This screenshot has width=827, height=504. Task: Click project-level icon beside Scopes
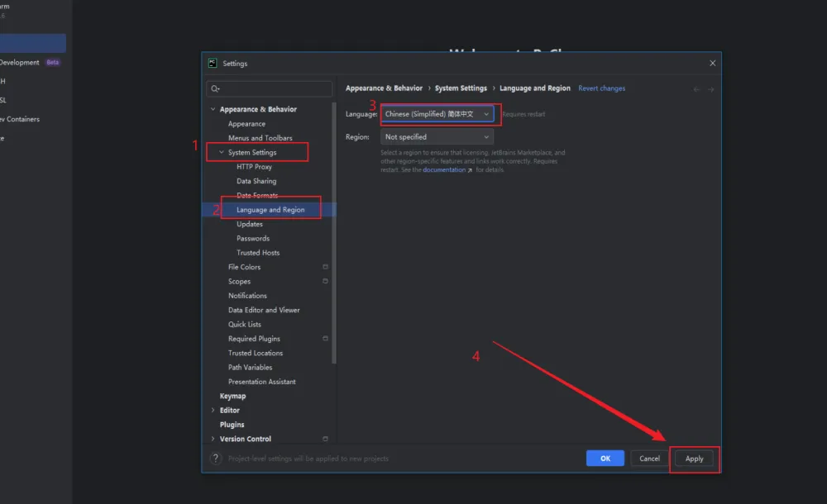pyautogui.click(x=325, y=281)
